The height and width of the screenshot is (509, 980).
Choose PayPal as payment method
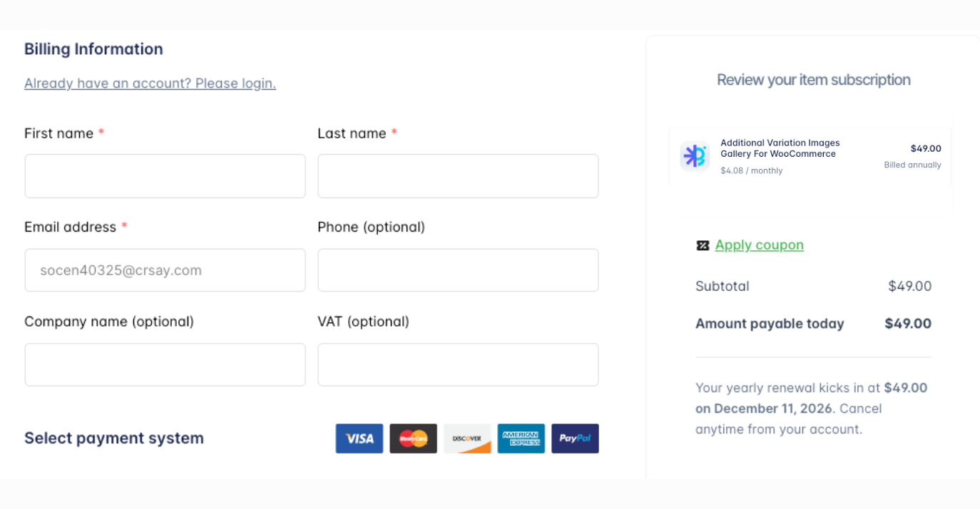coord(575,438)
